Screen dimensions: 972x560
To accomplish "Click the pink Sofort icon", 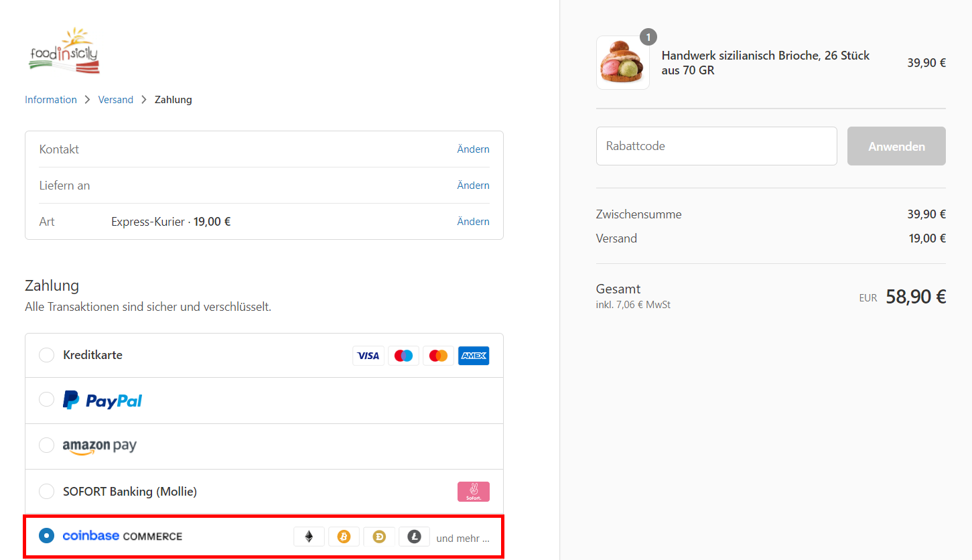I will coord(474,492).
